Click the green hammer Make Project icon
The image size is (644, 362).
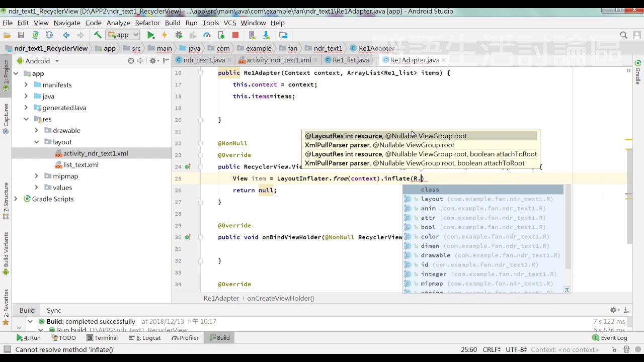click(x=98, y=35)
